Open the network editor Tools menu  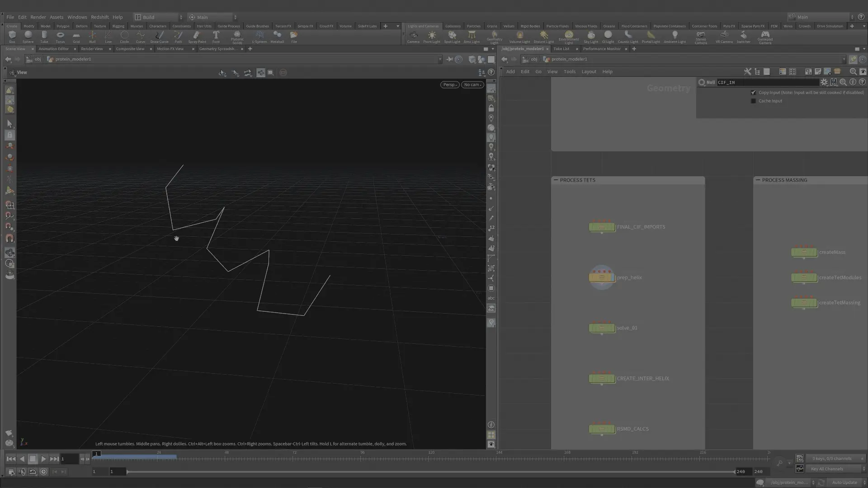click(569, 72)
